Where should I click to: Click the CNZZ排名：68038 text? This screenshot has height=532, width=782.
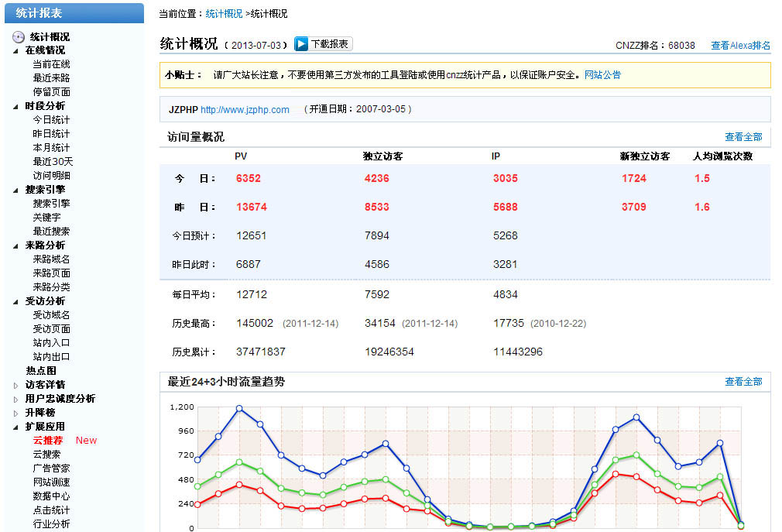tap(655, 46)
